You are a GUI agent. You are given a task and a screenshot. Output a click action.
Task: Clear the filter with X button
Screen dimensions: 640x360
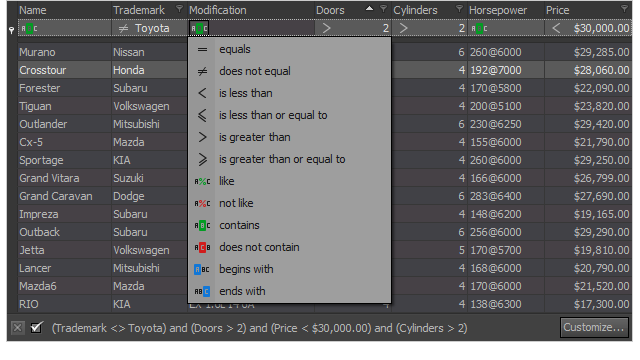click(x=17, y=328)
